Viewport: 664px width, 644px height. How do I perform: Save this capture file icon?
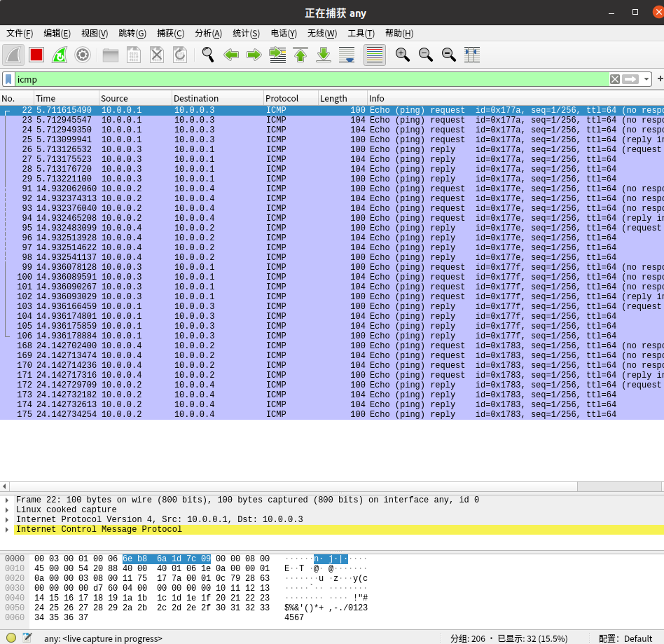click(x=134, y=55)
